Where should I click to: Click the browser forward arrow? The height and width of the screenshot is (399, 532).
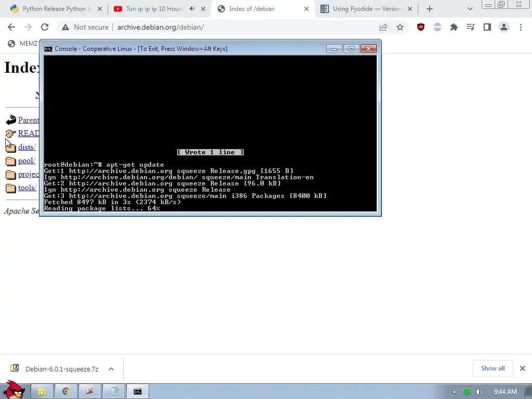point(28,27)
